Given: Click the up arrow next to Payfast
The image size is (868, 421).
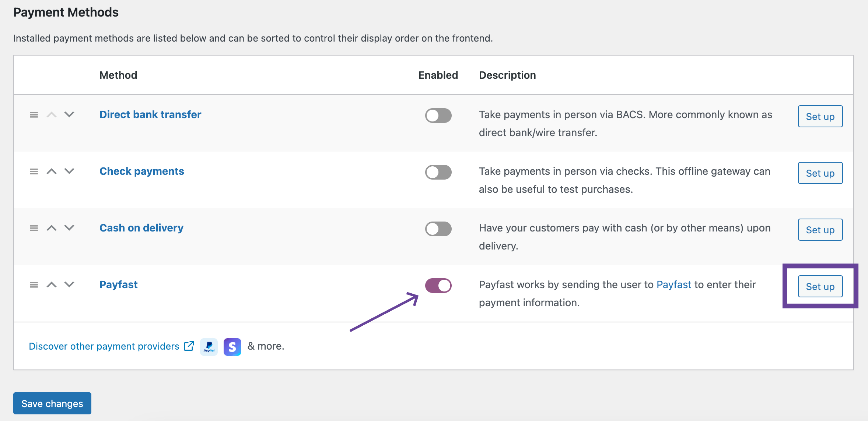Looking at the screenshot, I should pyautogui.click(x=51, y=284).
